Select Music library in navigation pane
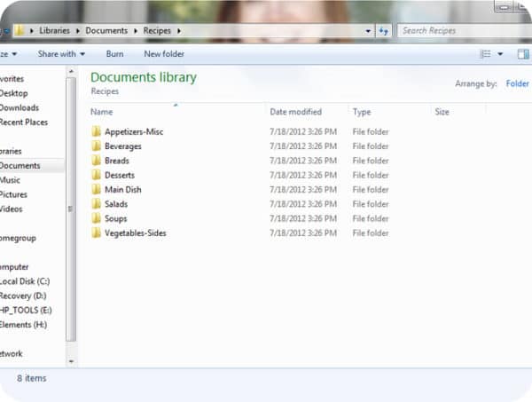532x402 pixels. point(10,180)
